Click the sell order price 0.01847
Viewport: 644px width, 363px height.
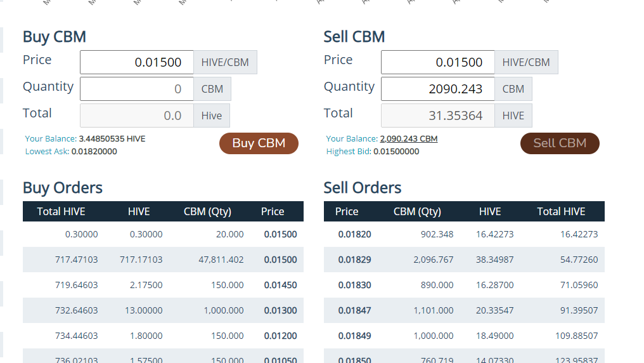click(354, 311)
